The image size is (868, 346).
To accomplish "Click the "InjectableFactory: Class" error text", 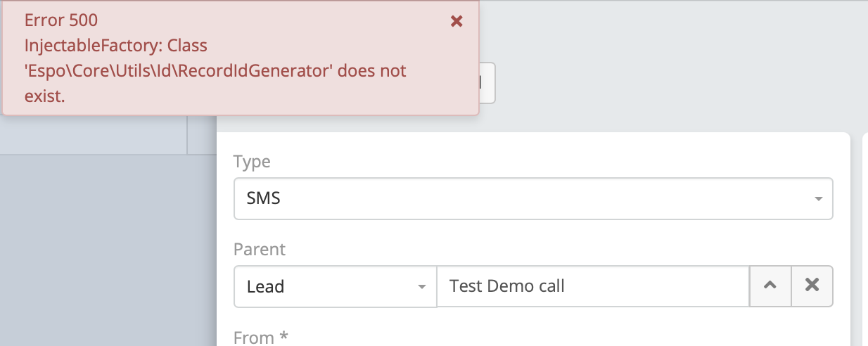I will pos(116,46).
